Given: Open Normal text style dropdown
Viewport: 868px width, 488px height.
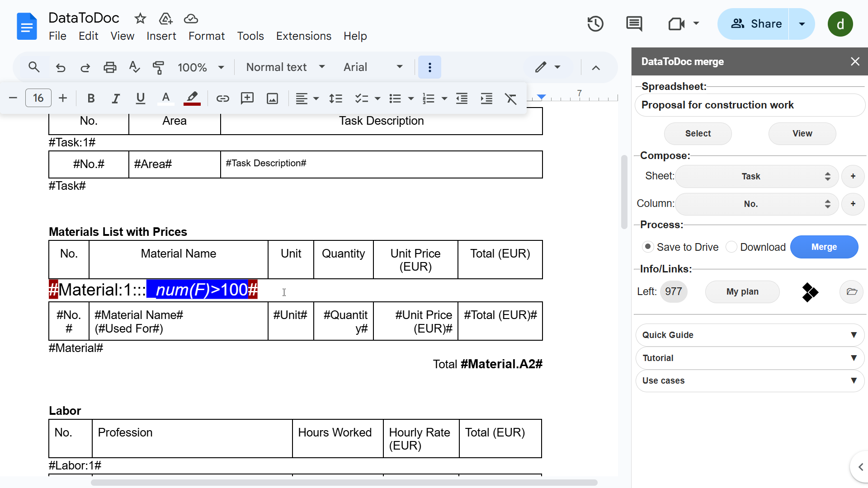Looking at the screenshot, I should tap(286, 67).
